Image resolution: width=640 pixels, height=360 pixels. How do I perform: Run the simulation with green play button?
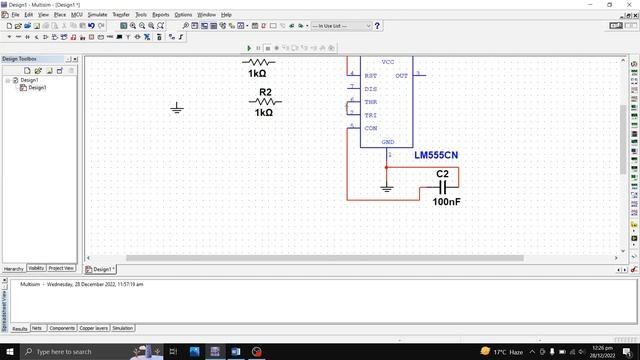click(249, 48)
